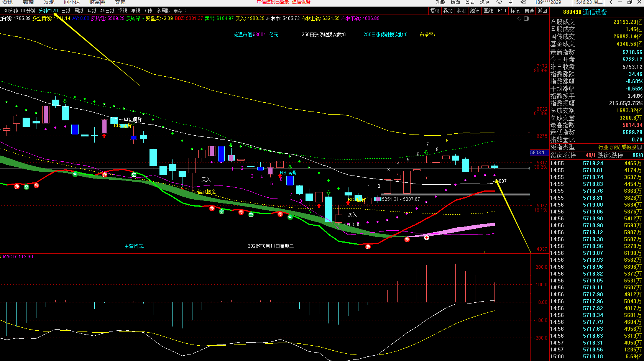
Task: Switch to 年线 chart
Action: [x=136, y=11]
